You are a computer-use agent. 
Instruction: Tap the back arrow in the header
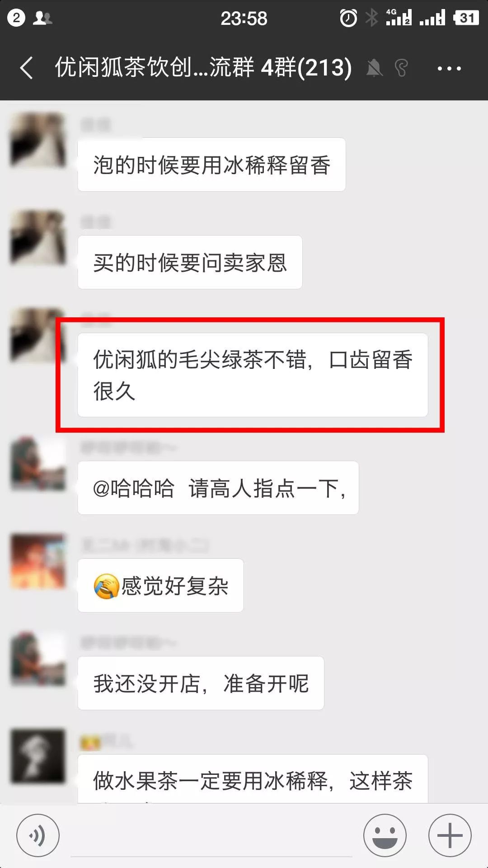coord(27,68)
